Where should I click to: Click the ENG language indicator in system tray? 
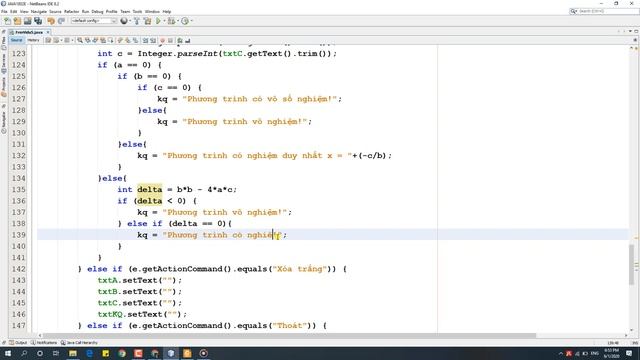595,353
